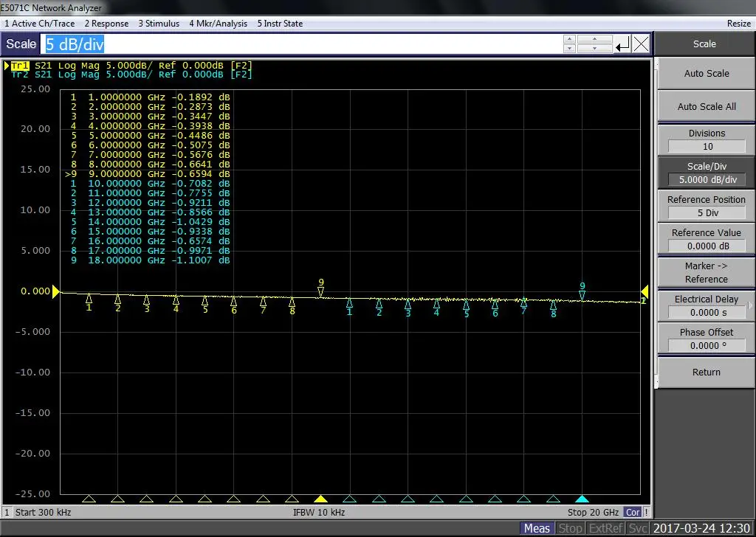
Task: Click the small down arrow of the scale entry stepper
Action: pos(569,48)
